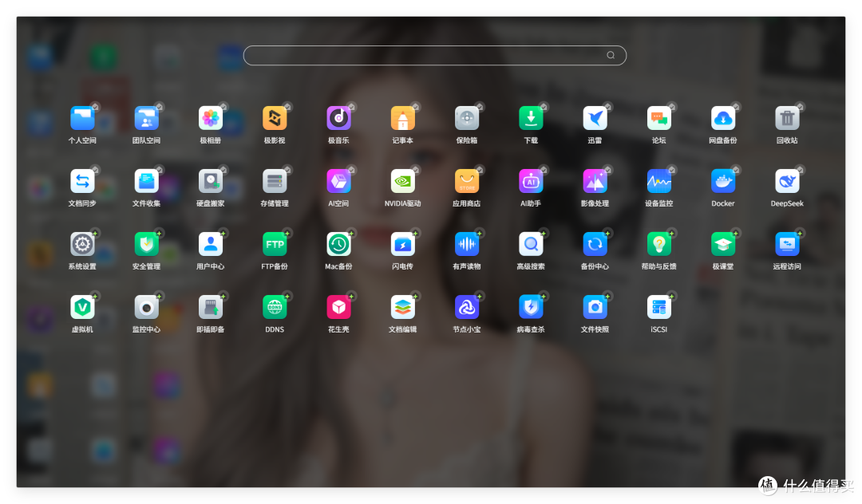Open the 节点小宝 app
Viewport: 862px width, 504px height.
[467, 308]
